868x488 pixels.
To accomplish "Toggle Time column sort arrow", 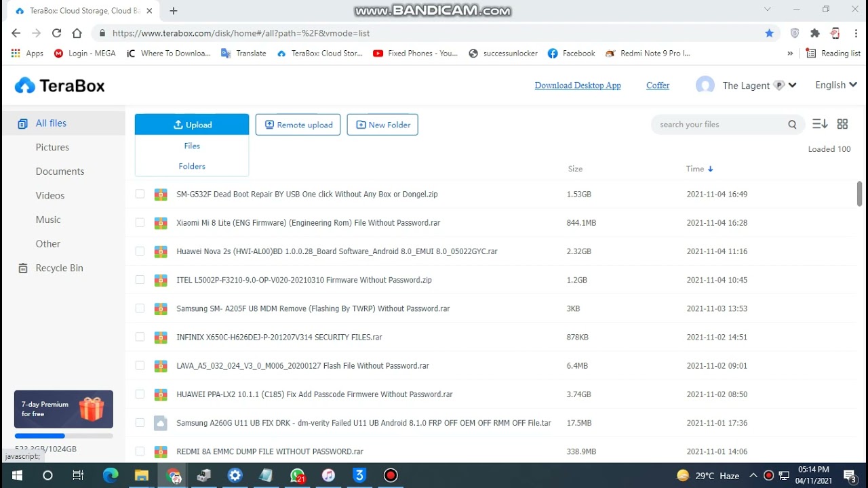I will (710, 169).
